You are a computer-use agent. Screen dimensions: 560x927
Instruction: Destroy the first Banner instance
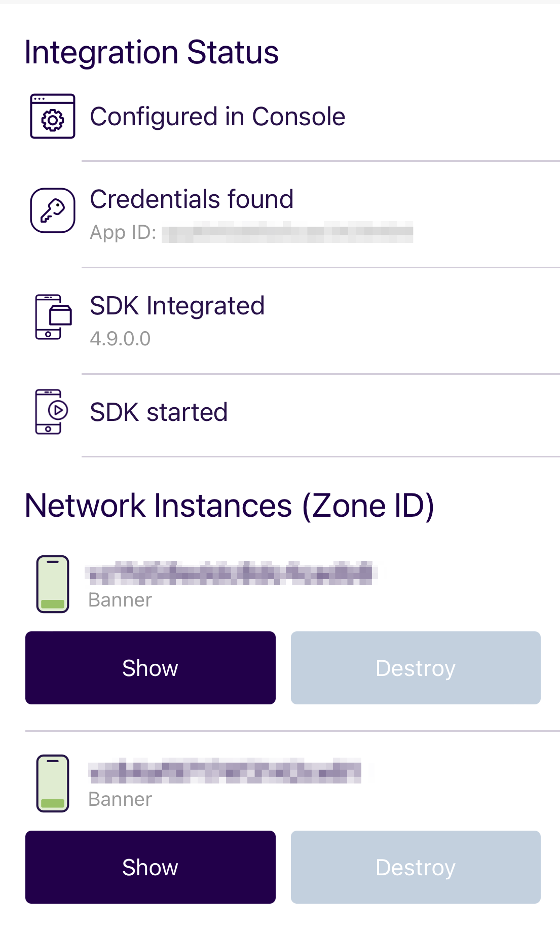416,668
